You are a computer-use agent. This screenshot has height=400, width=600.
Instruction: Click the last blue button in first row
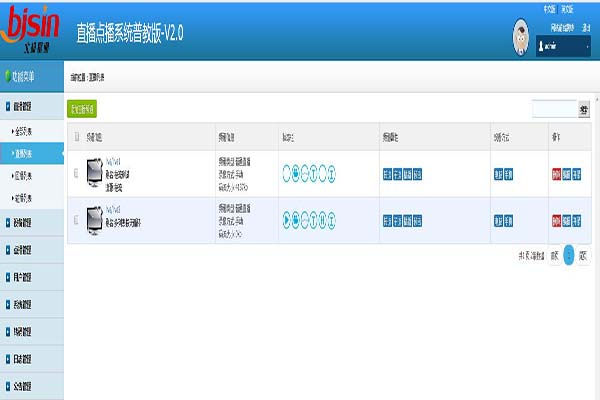(x=576, y=175)
